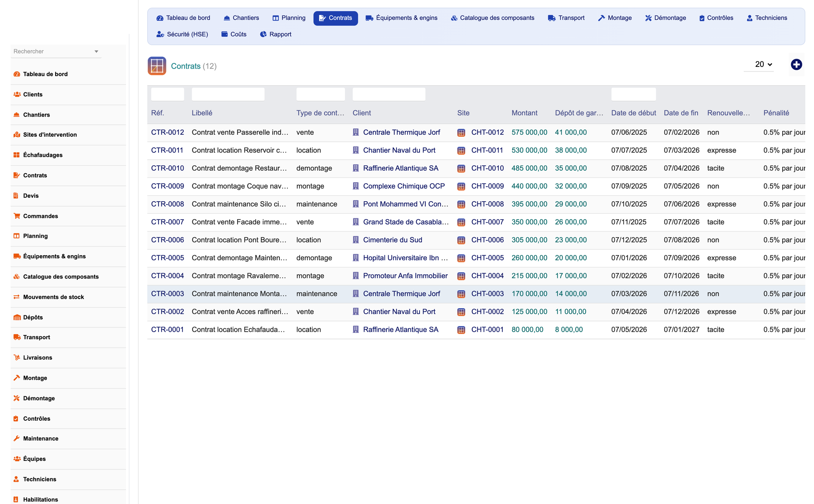Click the building icon beside Complexe Chimique OCP
This screenshot has height=504, width=814.
tap(356, 186)
